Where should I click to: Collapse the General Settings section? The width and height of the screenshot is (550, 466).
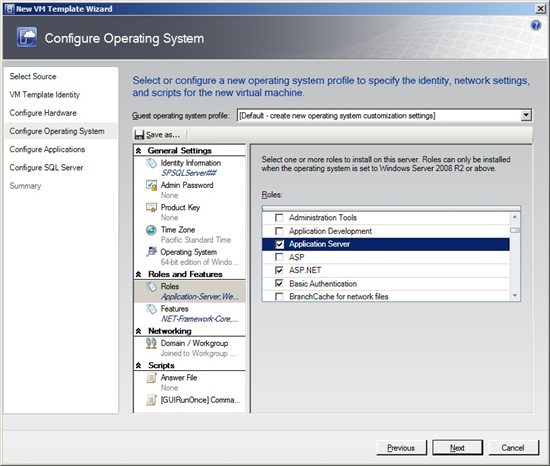(139, 151)
